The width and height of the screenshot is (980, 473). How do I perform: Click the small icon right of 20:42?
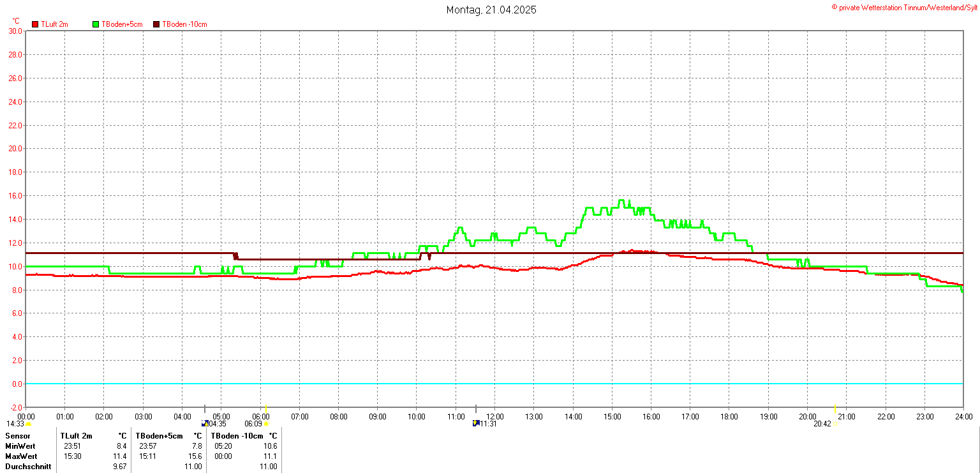click(x=835, y=424)
